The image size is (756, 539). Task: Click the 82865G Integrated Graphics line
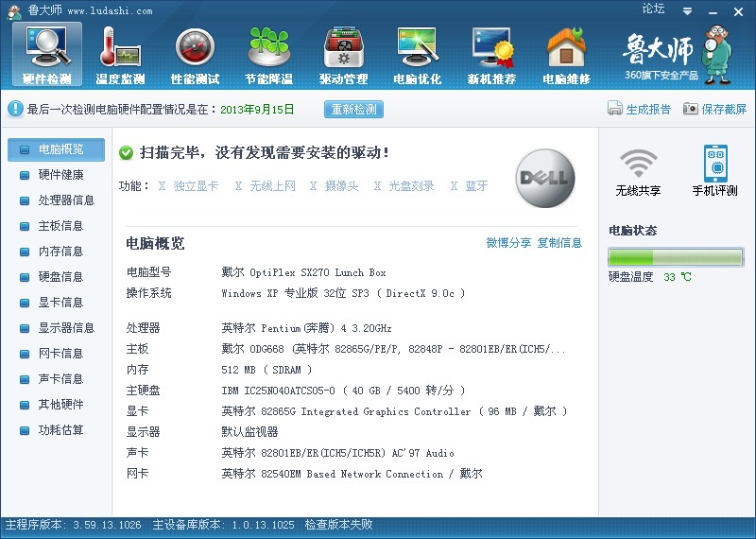pos(394,411)
